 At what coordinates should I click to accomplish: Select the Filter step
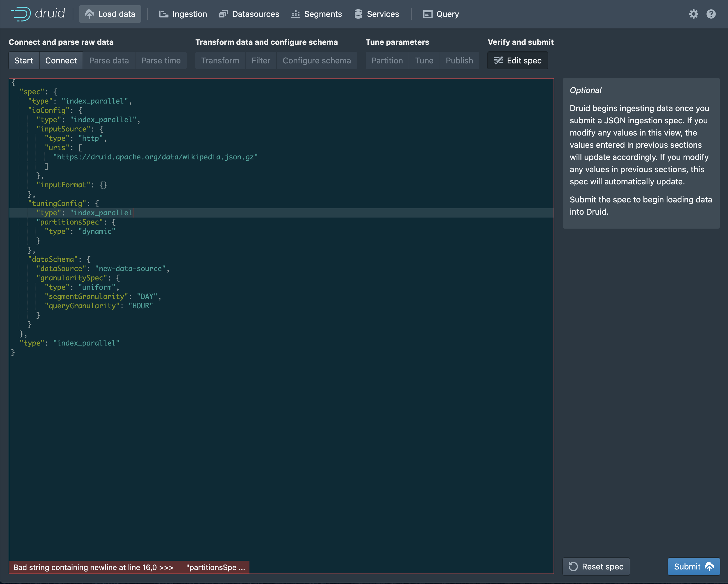point(261,60)
